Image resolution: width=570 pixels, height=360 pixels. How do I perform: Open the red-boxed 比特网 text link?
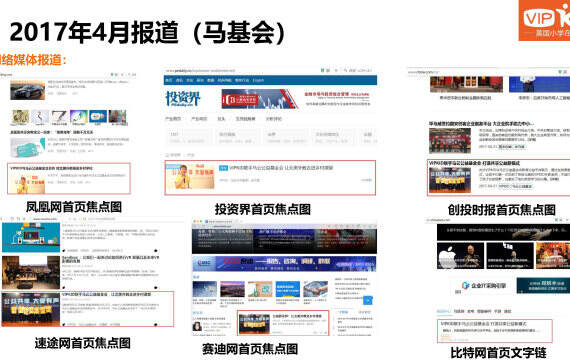[x=495, y=330]
